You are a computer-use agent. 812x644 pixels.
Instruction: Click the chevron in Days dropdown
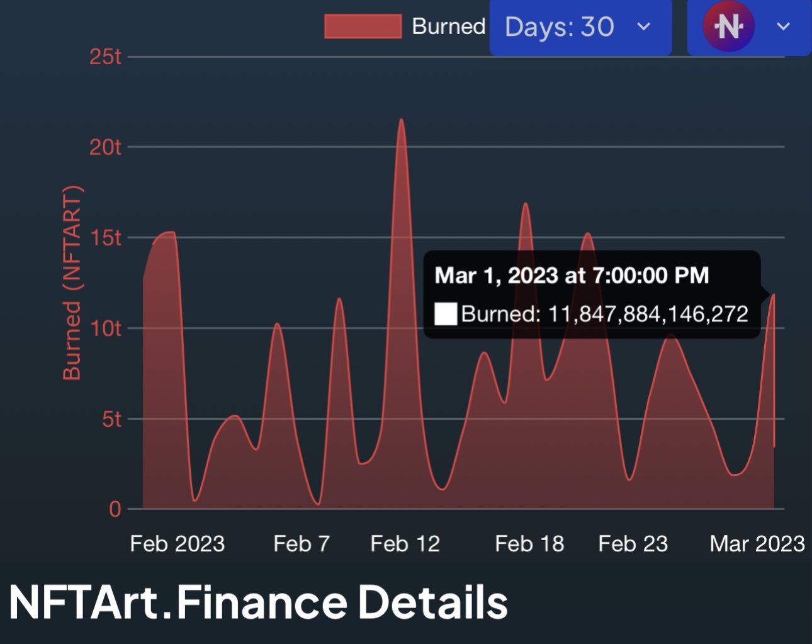643,26
